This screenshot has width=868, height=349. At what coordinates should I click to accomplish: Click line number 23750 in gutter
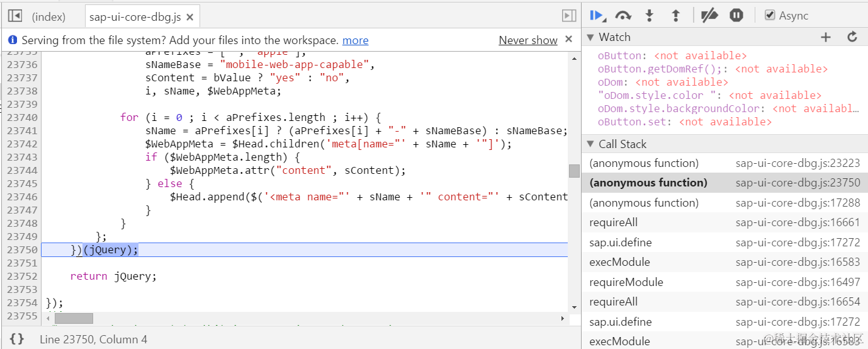point(22,249)
